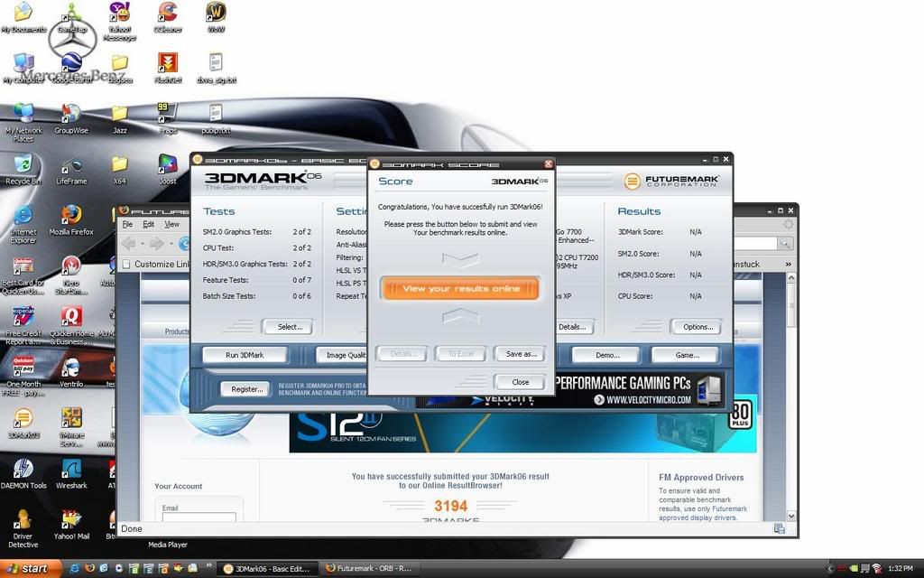Click the Email input field under Your Account

tap(199, 517)
